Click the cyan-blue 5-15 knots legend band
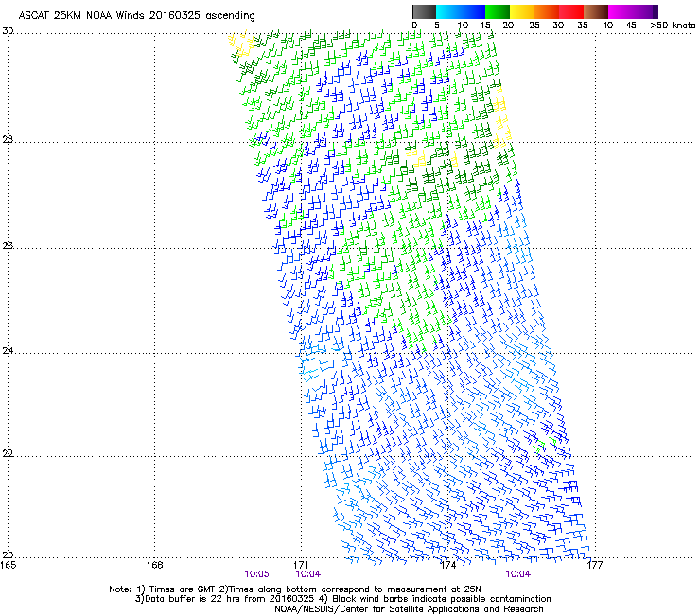 coord(461,11)
